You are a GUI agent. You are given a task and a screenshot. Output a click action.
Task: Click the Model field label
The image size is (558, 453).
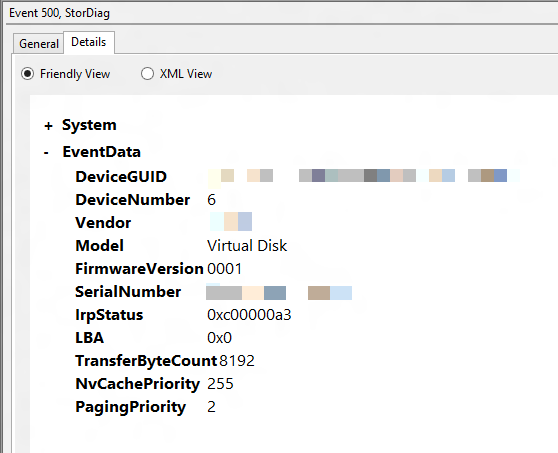pos(100,246)
